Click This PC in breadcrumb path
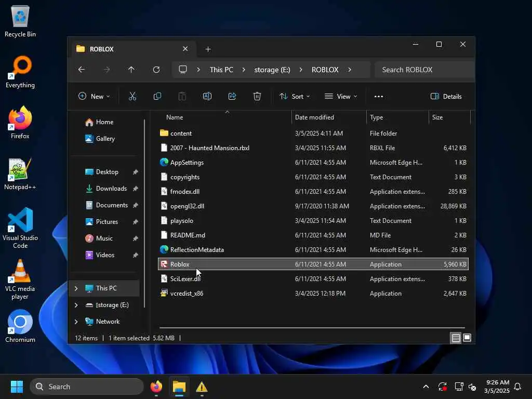The image size is (532, 399). (x=221, y=70)
